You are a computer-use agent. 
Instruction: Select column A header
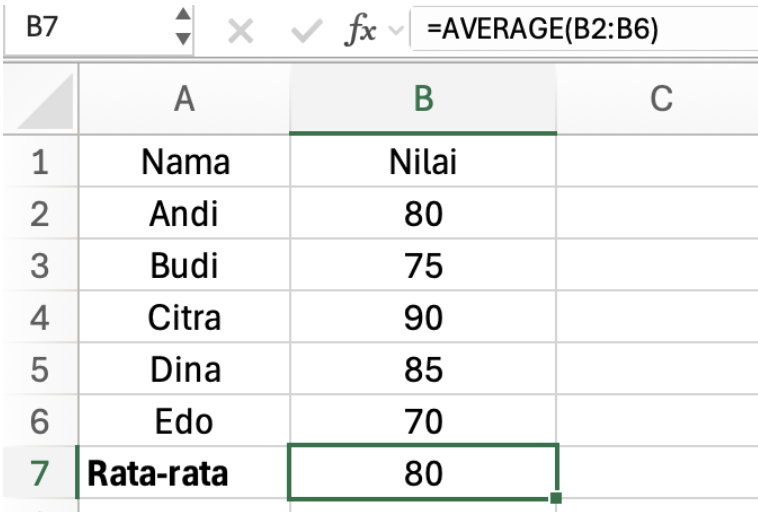click(x=183, y=99)
